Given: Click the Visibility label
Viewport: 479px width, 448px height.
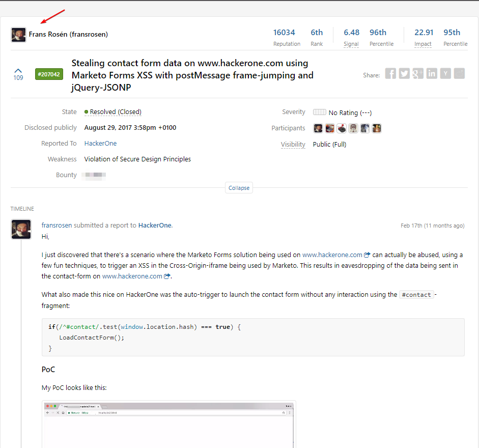Looking at the screenshot, I should point(293,144).
